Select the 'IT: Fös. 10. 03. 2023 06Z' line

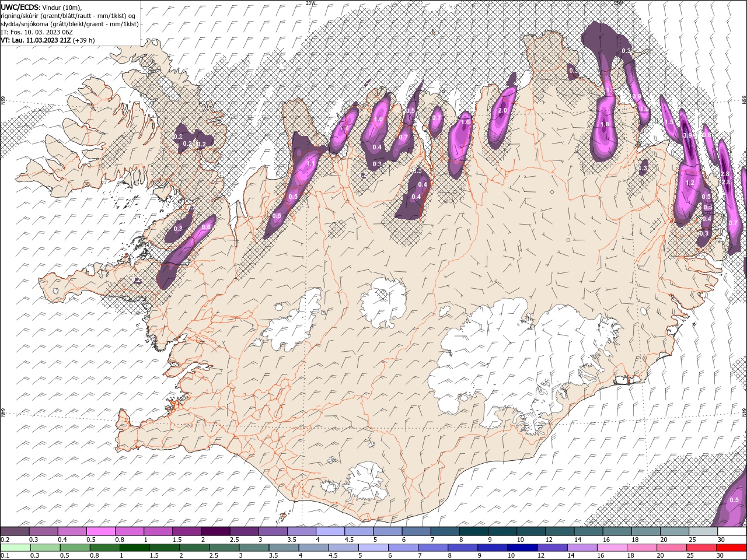tap(37, 32)
